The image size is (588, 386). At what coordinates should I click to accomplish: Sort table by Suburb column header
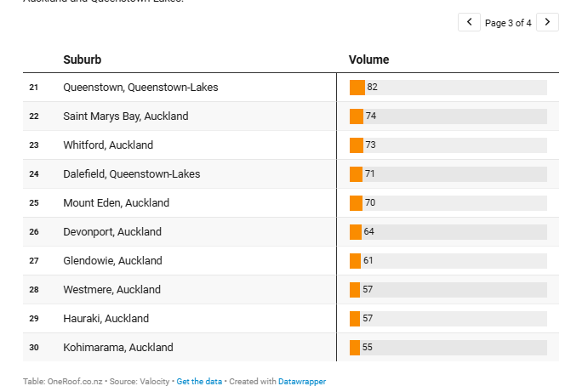pos(82,60)
